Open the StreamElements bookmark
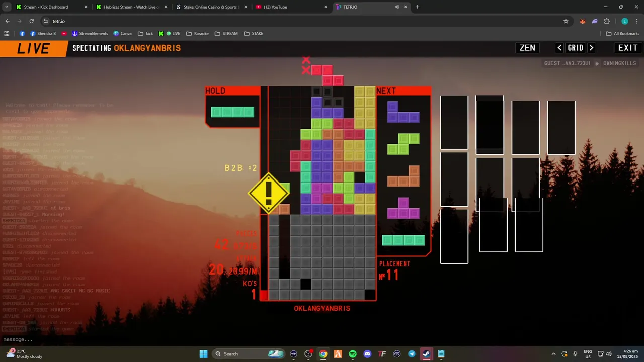The width and height of the screenshot is (644, 362). (x=90, y=34)
